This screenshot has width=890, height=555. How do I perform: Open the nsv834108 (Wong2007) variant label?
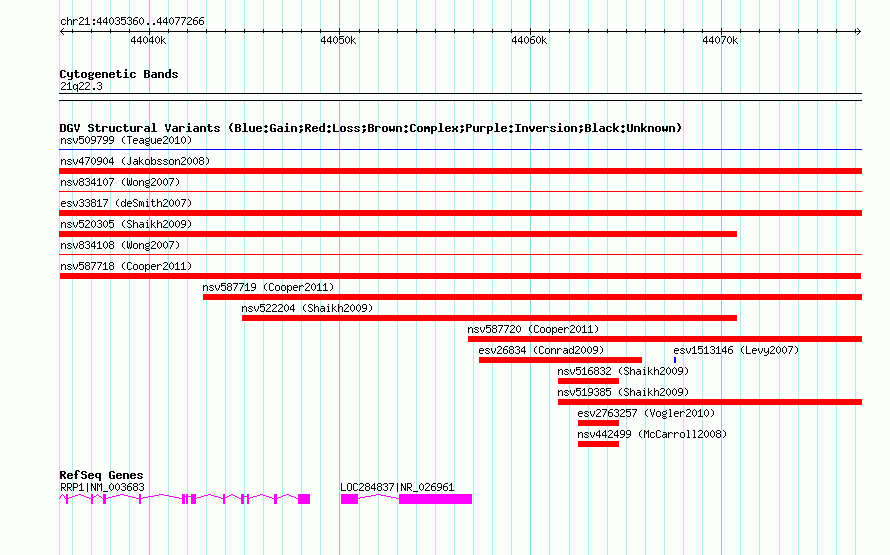pyautogui.click(x=120, y=245)
